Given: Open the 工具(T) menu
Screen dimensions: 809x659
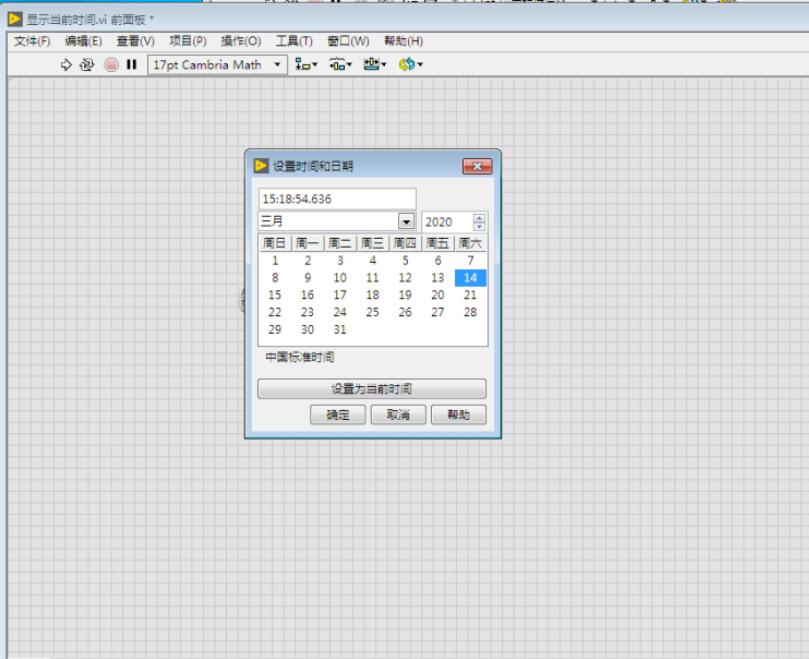Looking at the screenshot, I should (x=294, y=41).
